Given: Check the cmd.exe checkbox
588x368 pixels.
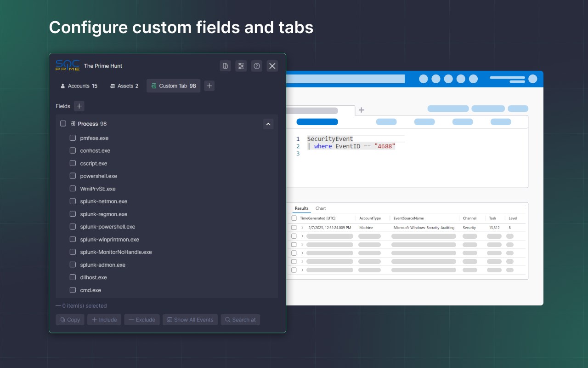Looking at the screenshot, I should (73, 290).
